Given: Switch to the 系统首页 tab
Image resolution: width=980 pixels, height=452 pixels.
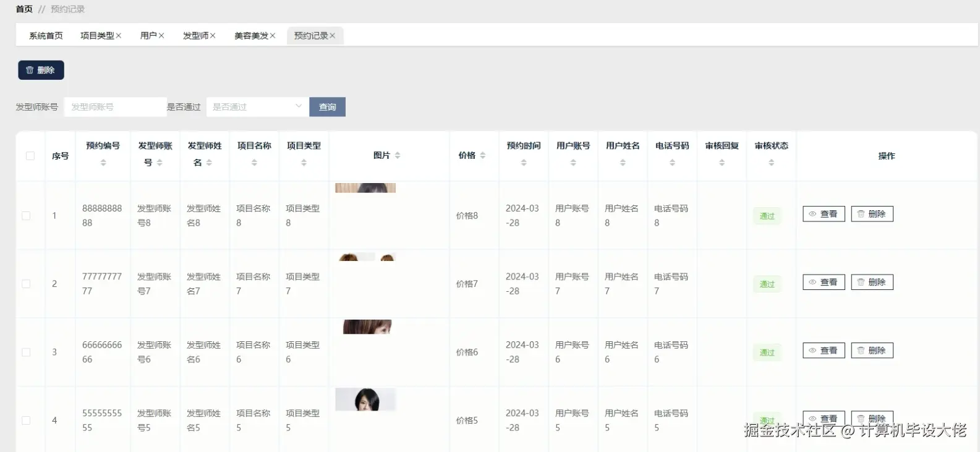Looking at the screenshot, I should click(46, 36).
